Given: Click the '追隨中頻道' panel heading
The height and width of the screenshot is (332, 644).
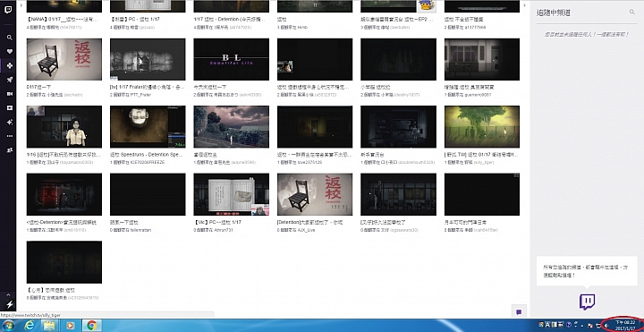Looking at the screenshot, I should (554, 13).
